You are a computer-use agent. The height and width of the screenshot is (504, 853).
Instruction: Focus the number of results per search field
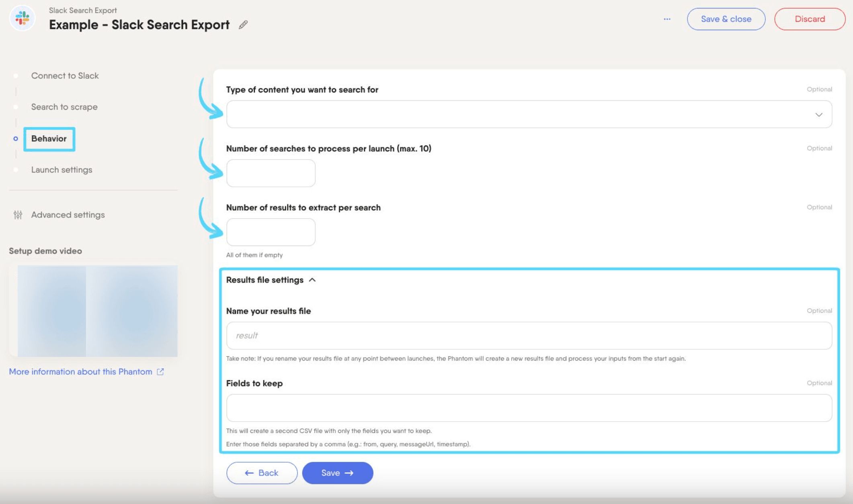pyautogui.click(x=271, y=232)
